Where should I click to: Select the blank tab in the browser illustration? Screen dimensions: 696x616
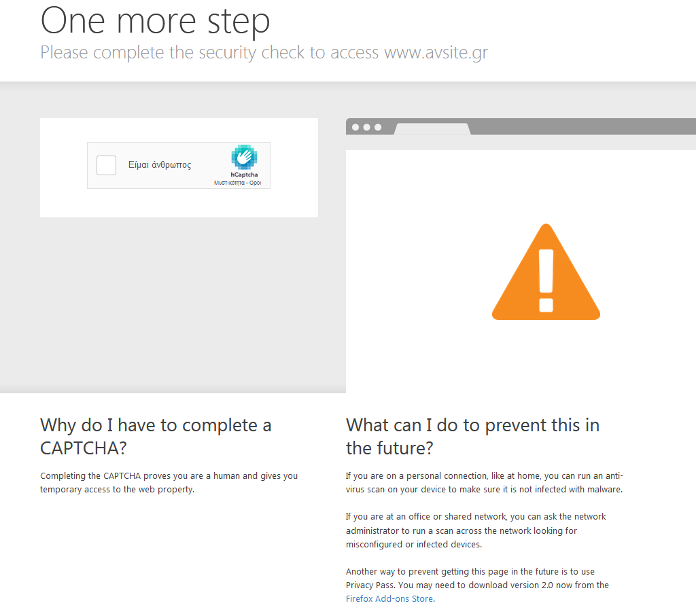point(432,129)
